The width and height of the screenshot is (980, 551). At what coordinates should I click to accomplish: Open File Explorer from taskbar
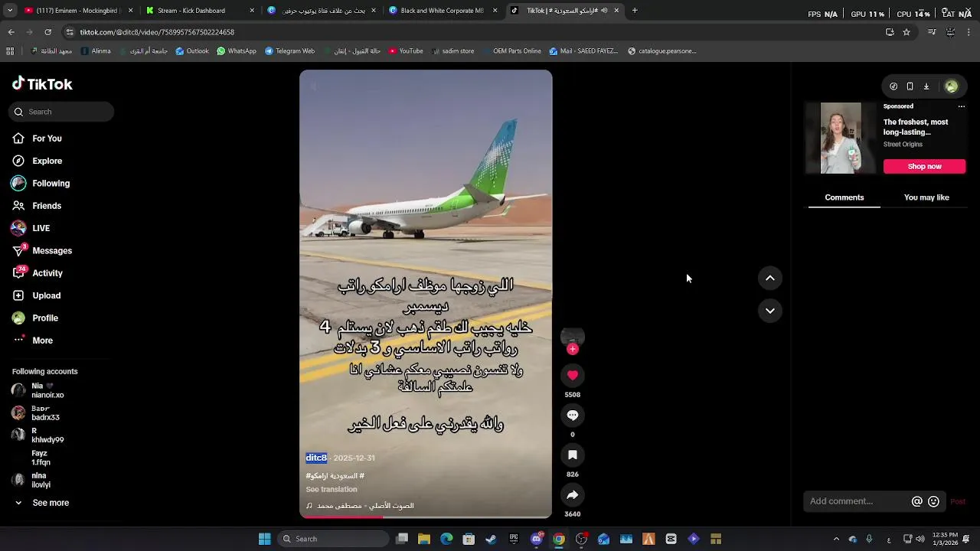coord(424,539)
